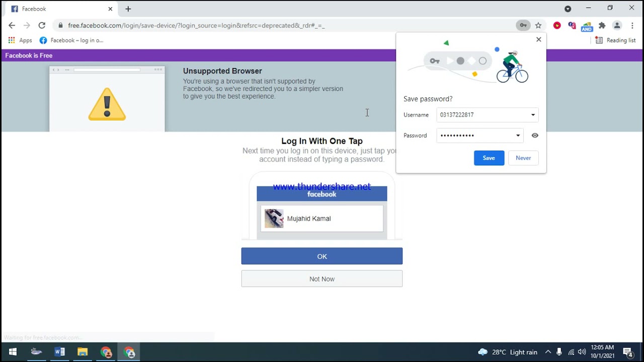Screen dimensions: 644x362
Task: Open the Reading list
Action: (615, 40)
